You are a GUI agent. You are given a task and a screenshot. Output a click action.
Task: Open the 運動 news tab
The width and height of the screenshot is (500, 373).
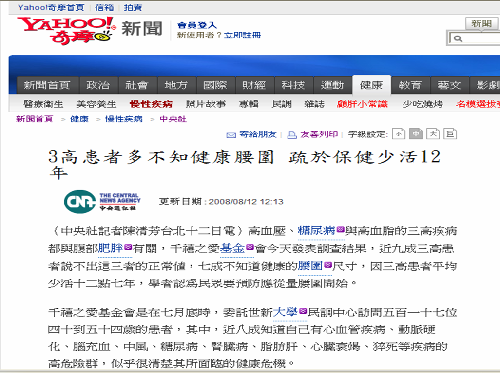pos(332,85)
